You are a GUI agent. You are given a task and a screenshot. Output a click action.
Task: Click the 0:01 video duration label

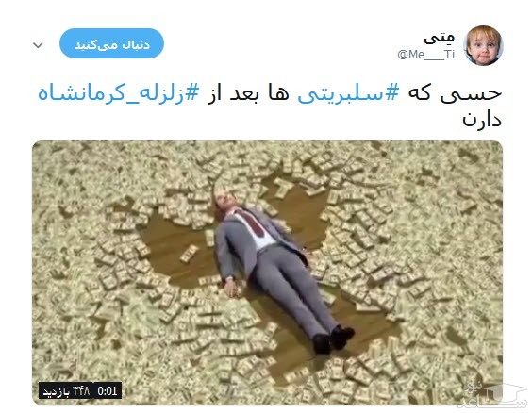pyautogui.click(x=108, y=391)
